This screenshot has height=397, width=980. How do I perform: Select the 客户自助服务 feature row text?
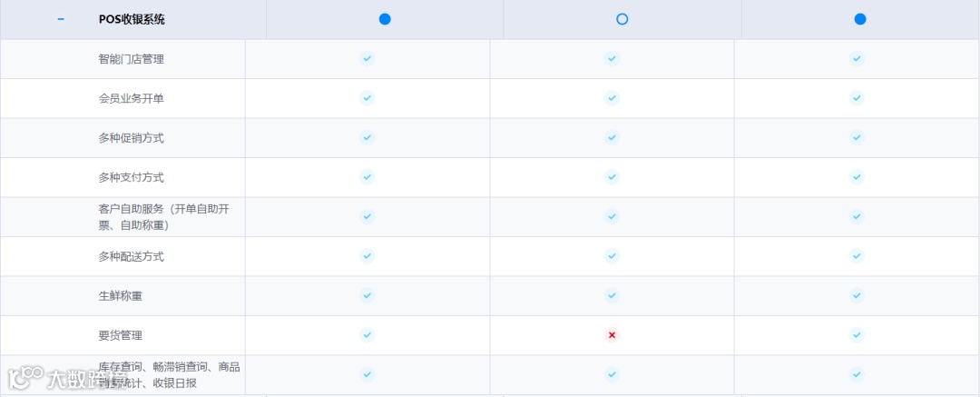(170, 216)
